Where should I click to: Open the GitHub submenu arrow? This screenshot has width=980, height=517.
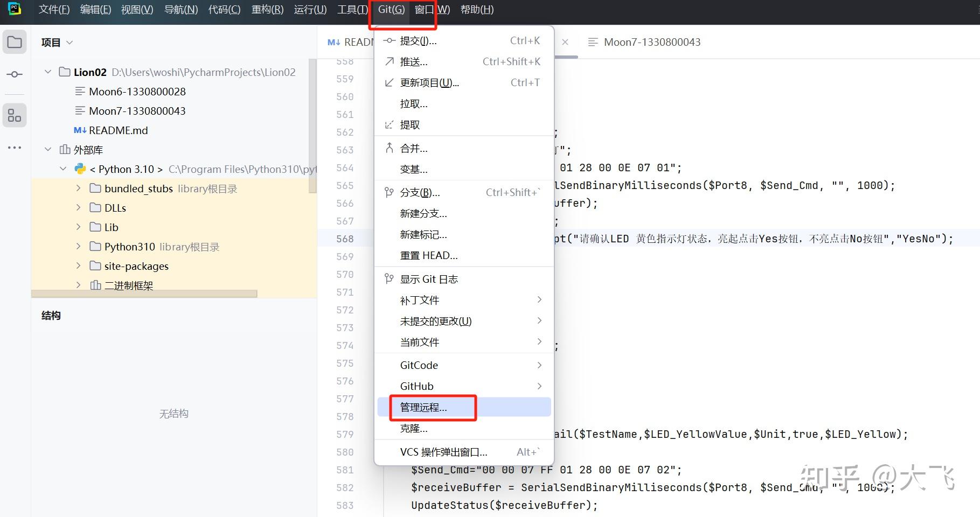[x=539, y=386]
